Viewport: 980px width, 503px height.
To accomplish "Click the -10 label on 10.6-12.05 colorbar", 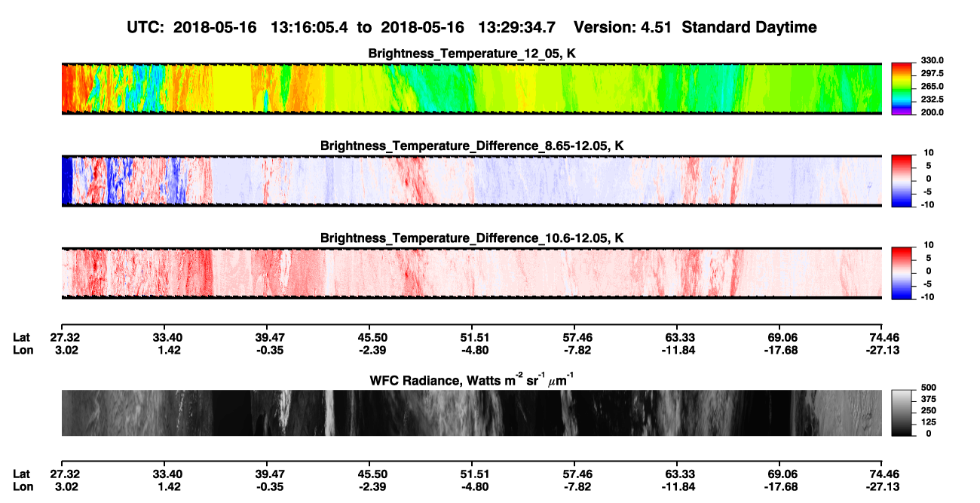I will (x=927, y=297).
